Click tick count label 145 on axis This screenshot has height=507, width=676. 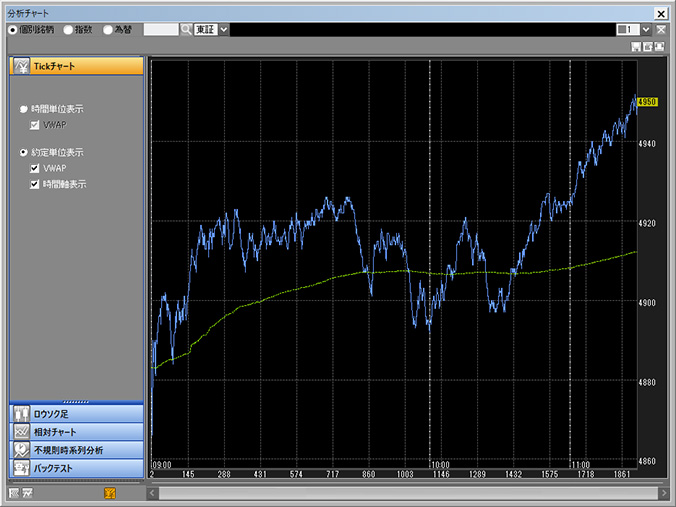click(x=188, y=474)
